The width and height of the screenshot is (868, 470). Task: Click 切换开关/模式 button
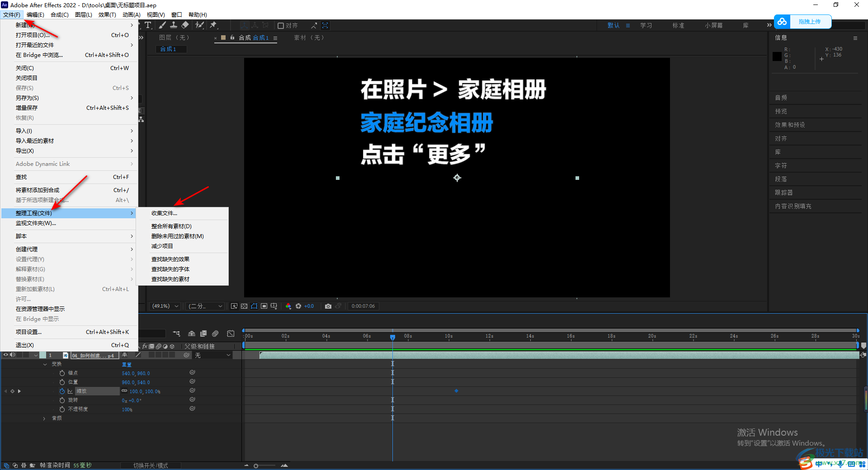point(151,465)
